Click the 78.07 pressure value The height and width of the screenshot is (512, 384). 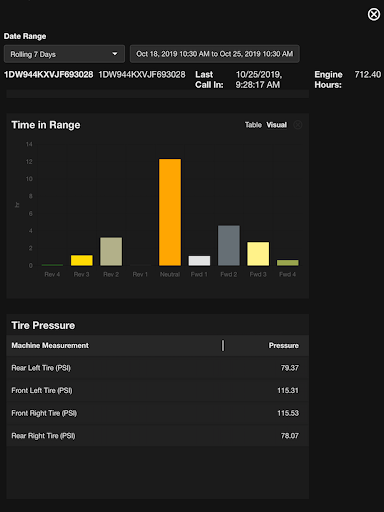(x=290, y=436)
